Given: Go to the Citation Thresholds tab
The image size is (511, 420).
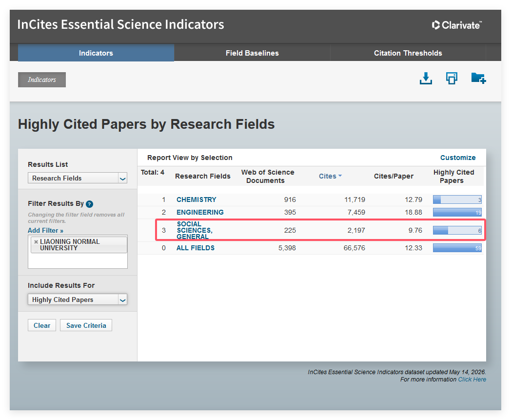Looking at the screenshot, I should pos(408,53).
